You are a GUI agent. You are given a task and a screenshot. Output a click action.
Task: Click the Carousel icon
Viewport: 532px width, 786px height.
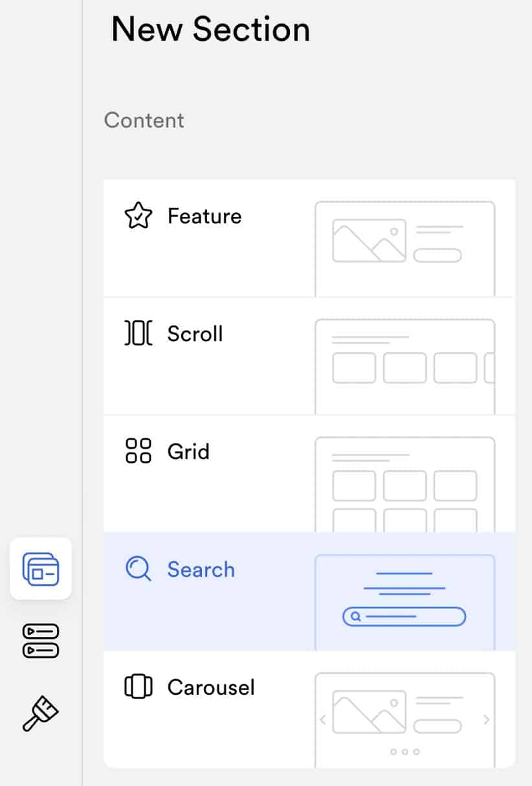coord(138,687)
